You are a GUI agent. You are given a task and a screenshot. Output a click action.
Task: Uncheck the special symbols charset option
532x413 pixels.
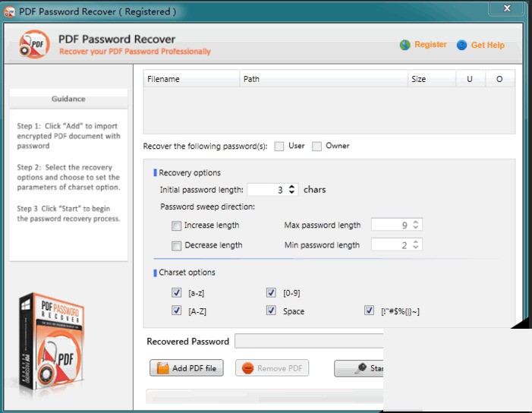click(369, 311)
